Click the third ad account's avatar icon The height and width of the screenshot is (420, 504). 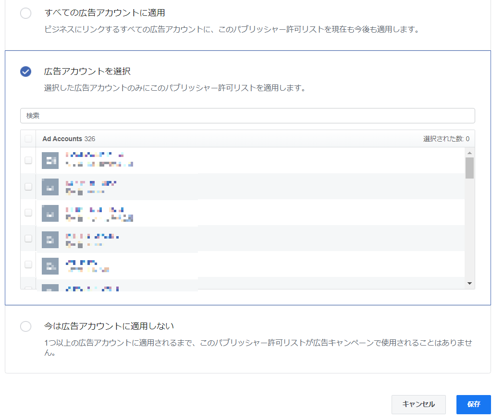(x=50, y=213)
